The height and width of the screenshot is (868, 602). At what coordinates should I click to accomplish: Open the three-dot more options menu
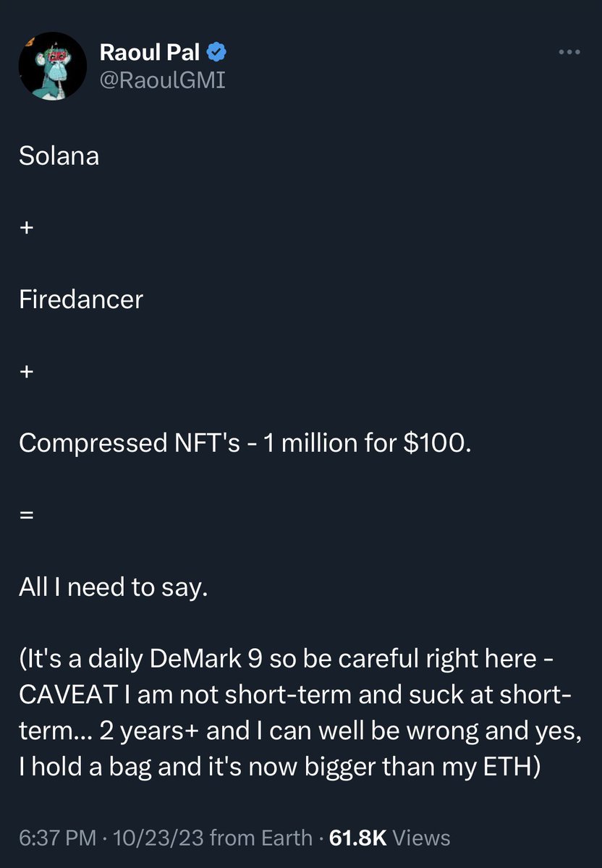569,52
